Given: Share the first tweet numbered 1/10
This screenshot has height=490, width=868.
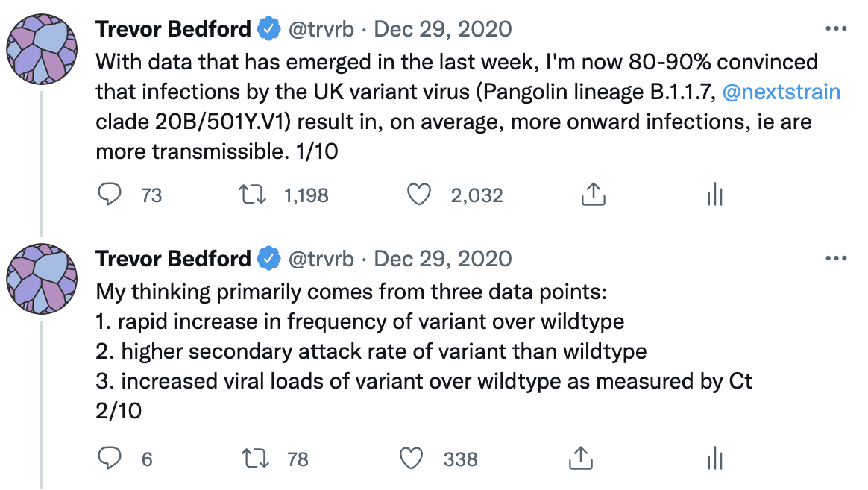Looking at the screenshot, I should click(x=591, y=195).
